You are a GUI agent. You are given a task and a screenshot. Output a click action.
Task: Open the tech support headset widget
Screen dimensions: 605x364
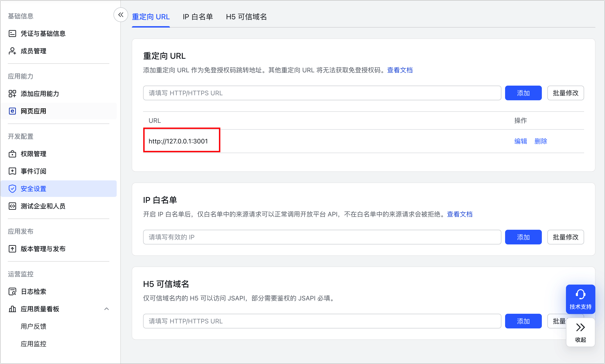(x=580, y=299)
